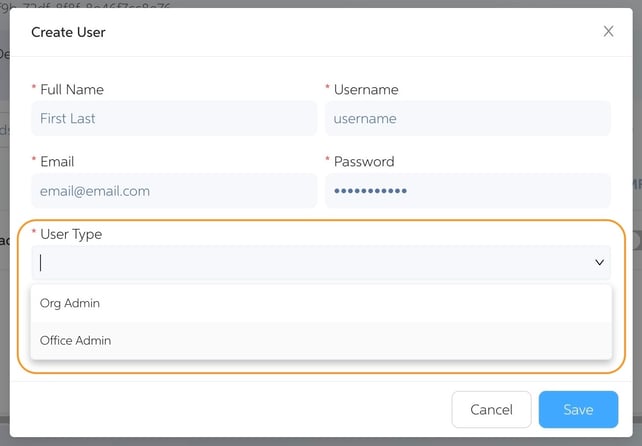
Task: Click the Create User dialog title
Action: click(x=68, y=32)
